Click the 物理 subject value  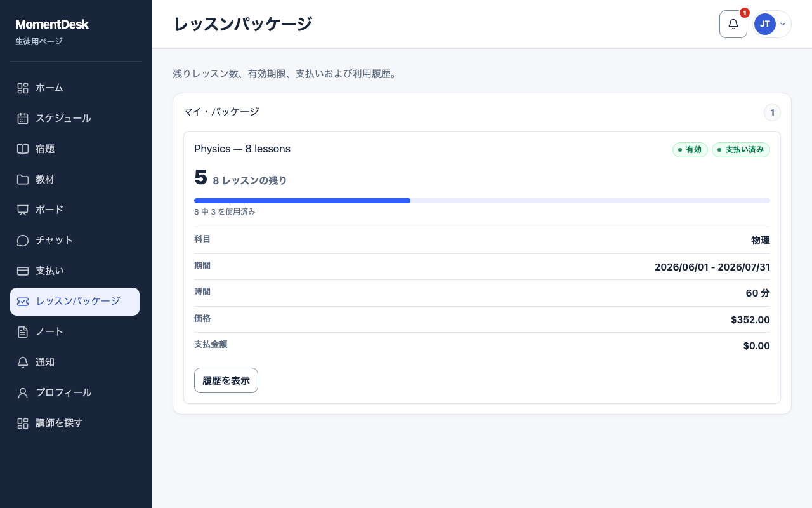pyautogui.click(x=761, y=241)
